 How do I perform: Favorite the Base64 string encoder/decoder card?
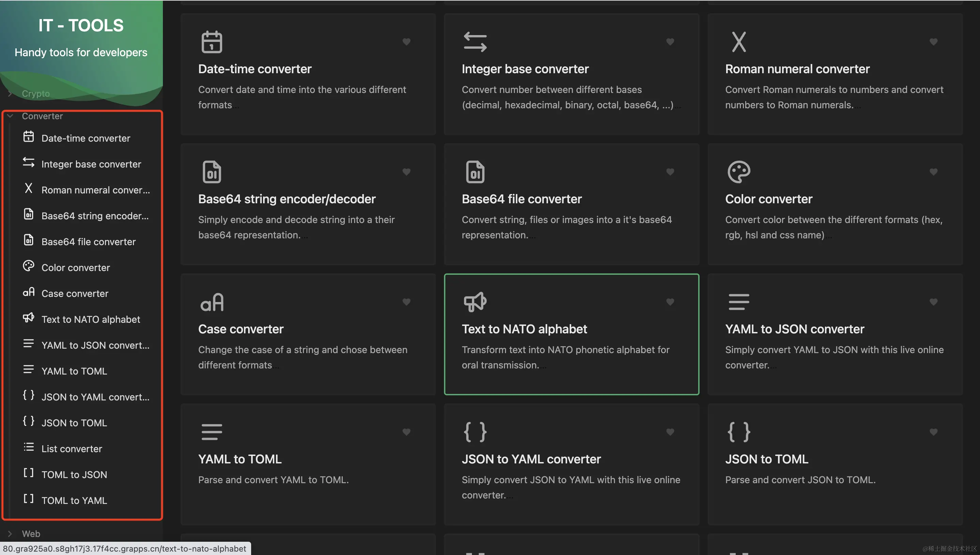[x=407, y=172]
